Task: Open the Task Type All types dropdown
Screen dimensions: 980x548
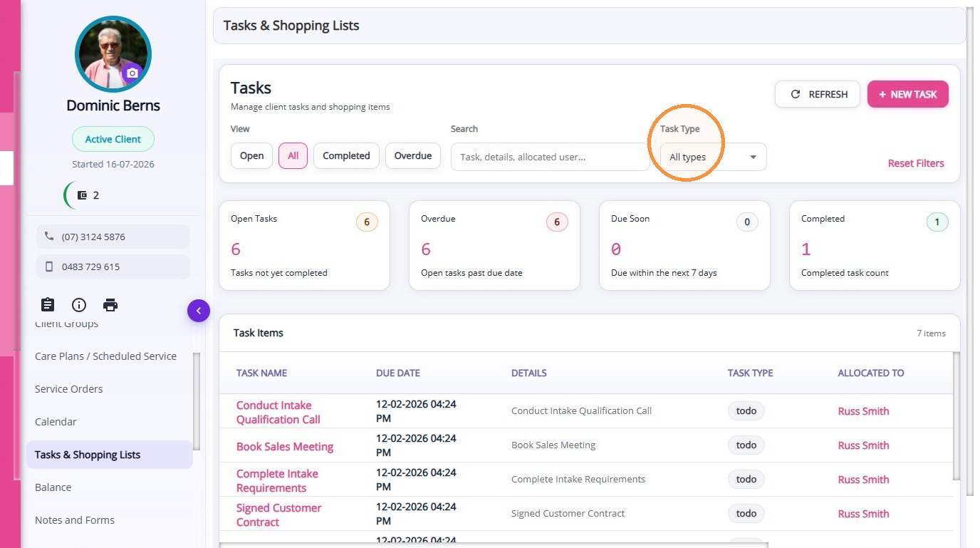Action: [713, 157]
